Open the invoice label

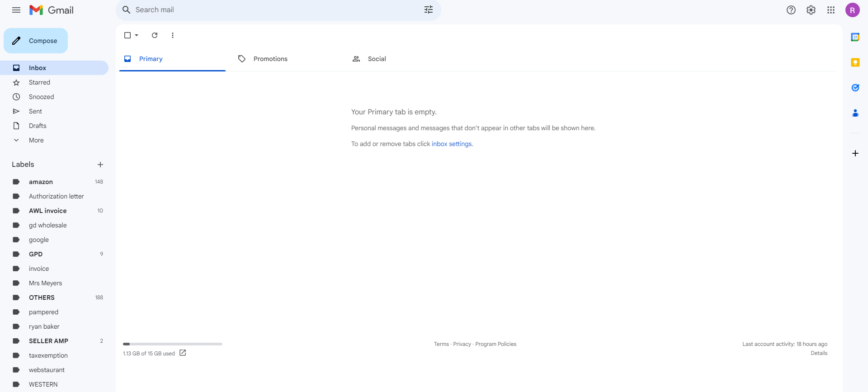pos(54,269)
